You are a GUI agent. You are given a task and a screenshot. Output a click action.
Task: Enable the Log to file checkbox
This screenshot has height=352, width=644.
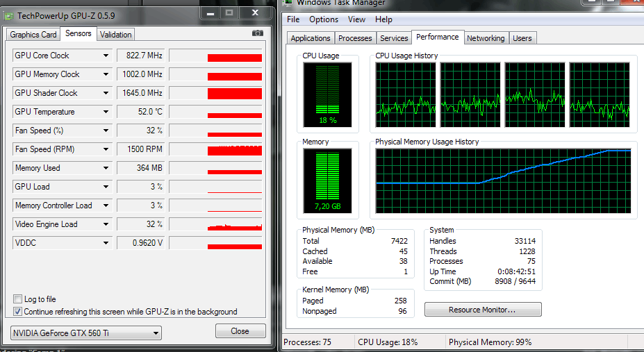pos(17,299)
